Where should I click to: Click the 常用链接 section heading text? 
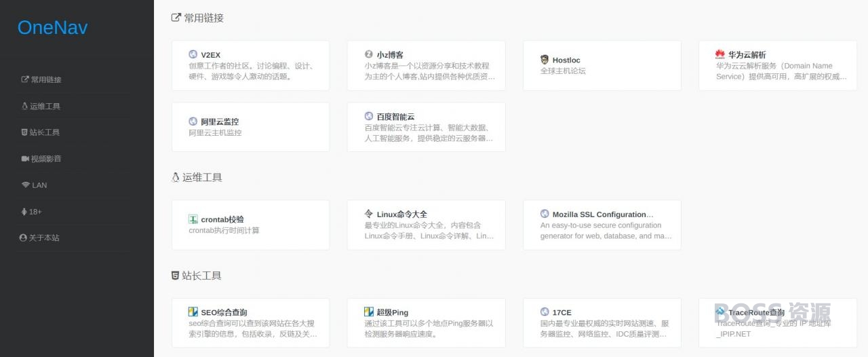(x=204, y=18)
